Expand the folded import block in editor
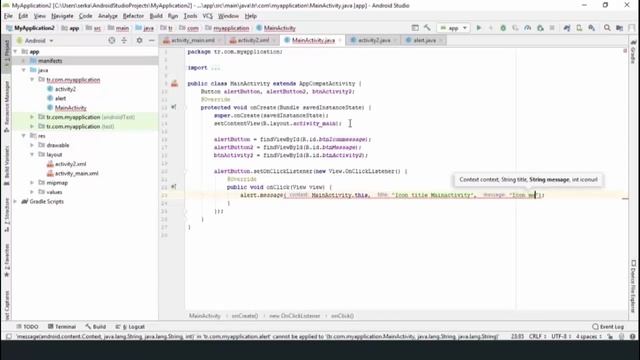This screenshot has height=360, width=640. pos(216,68)
